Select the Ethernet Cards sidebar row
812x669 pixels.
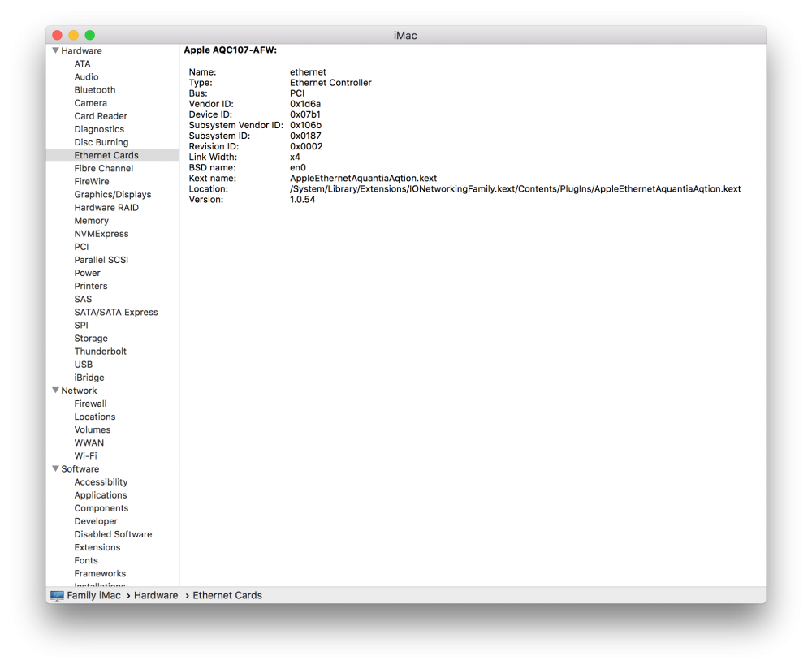[112, 155]
